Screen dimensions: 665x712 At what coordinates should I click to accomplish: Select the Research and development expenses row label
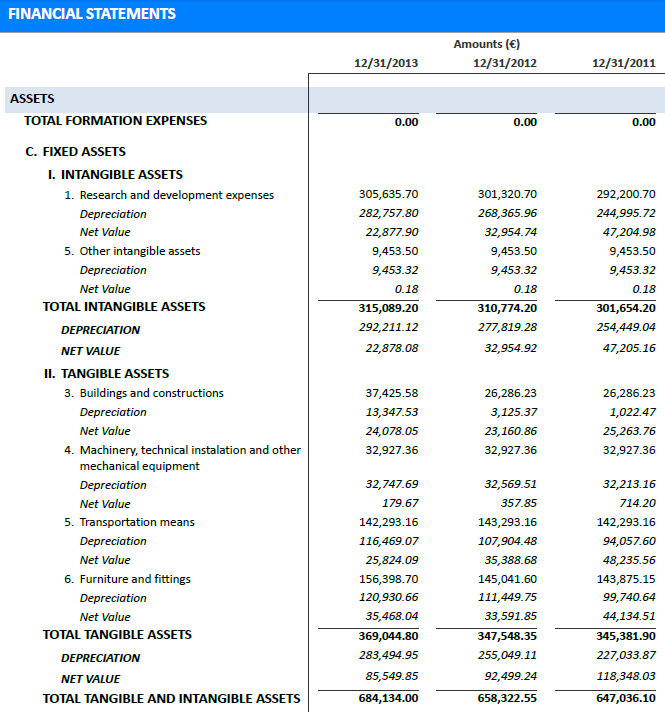click(x=176, y=195)
